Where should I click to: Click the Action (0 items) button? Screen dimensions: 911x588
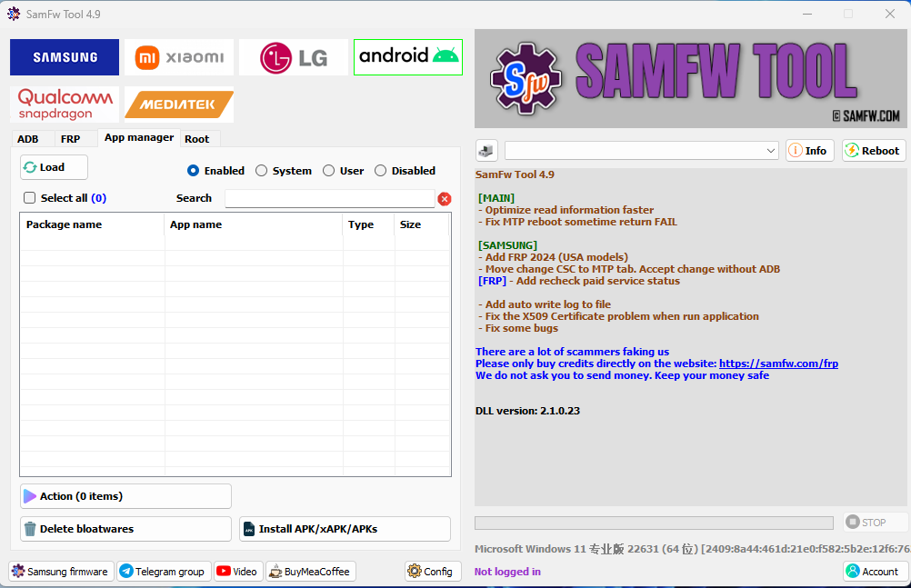click(x=125, y=496)
